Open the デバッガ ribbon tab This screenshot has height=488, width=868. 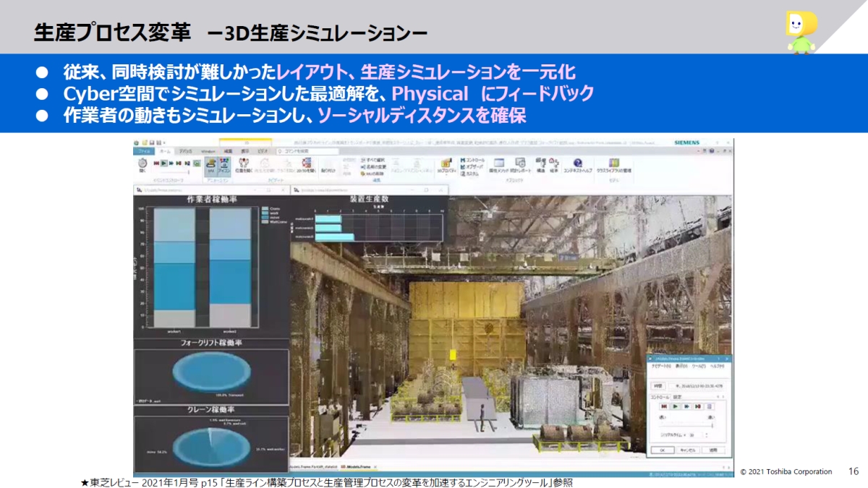(186, 151)
